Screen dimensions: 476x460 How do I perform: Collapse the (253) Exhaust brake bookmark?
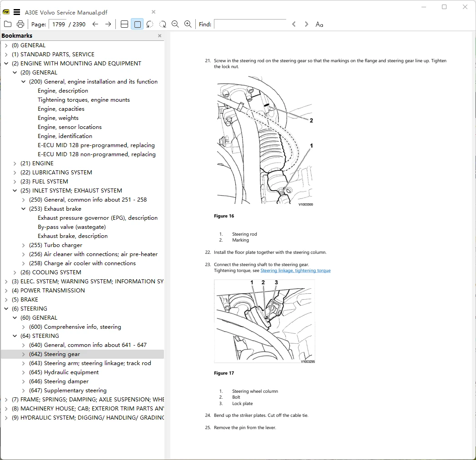[x=23, y=209]
